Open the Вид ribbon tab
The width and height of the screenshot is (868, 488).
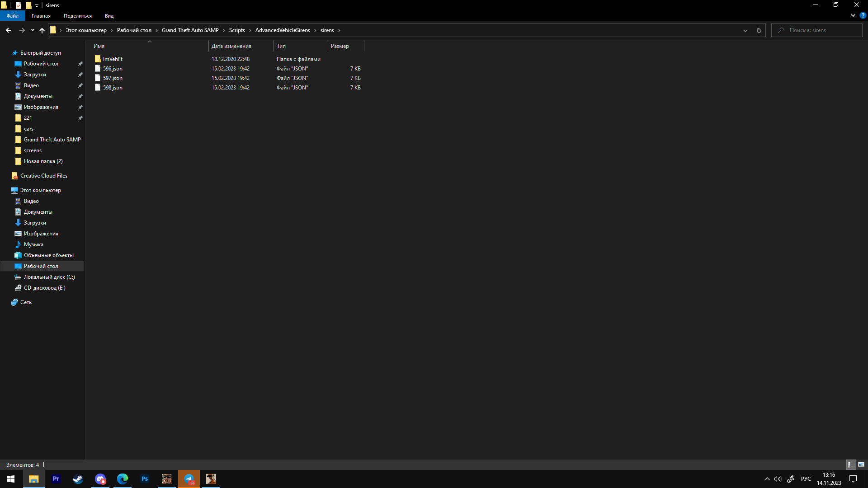109,16
